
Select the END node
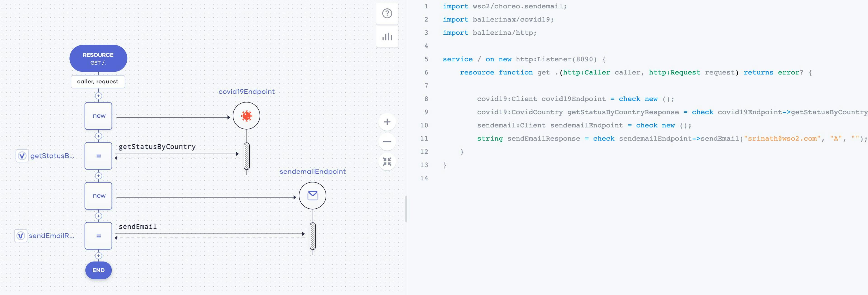98,270
